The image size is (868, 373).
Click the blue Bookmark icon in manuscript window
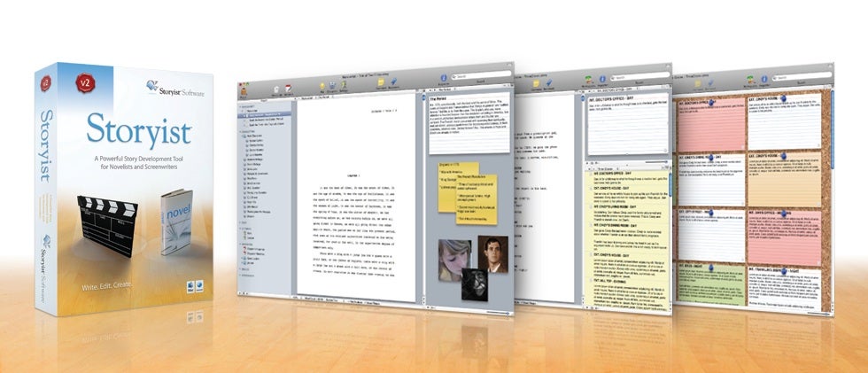tap(393, 83)
